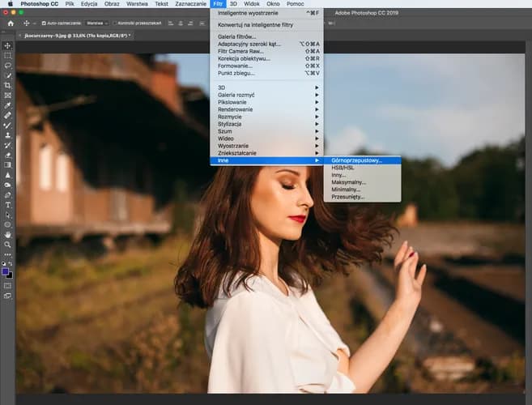Open the Apple menu
The width and height of the screenshot is (532, 405).
point(9,4)
